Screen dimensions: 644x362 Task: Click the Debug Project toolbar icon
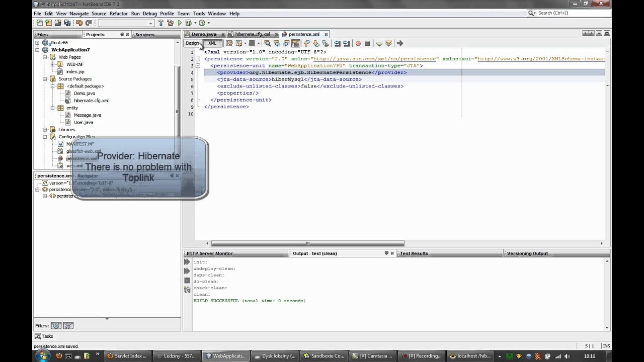[189, 23]
